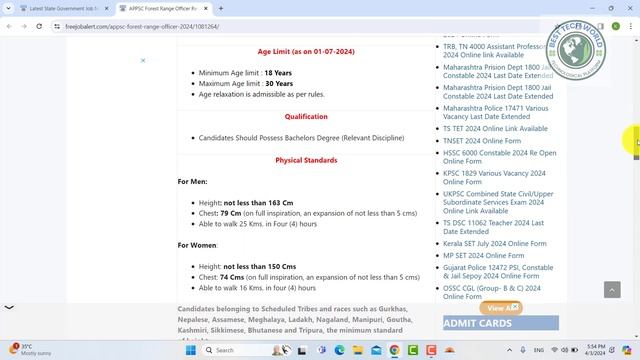Click the Qualification heading

(x=306, y=116)
